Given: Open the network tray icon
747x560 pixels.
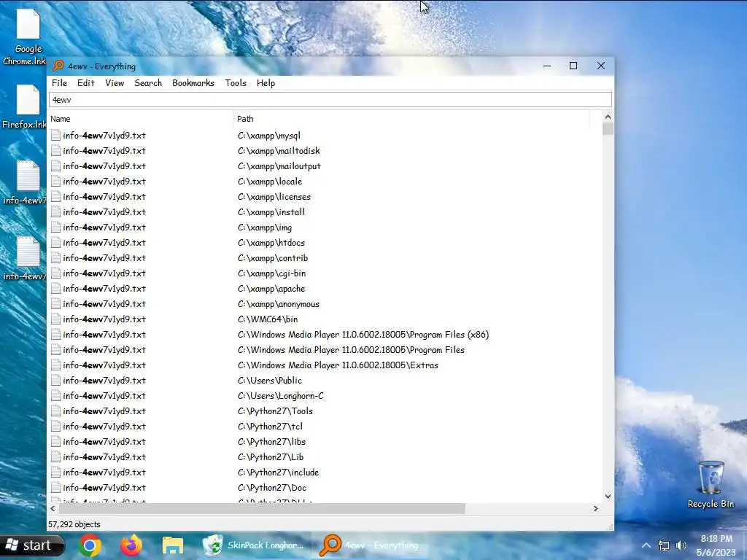Looking at the screenshot, I should (x=664, y=545).
